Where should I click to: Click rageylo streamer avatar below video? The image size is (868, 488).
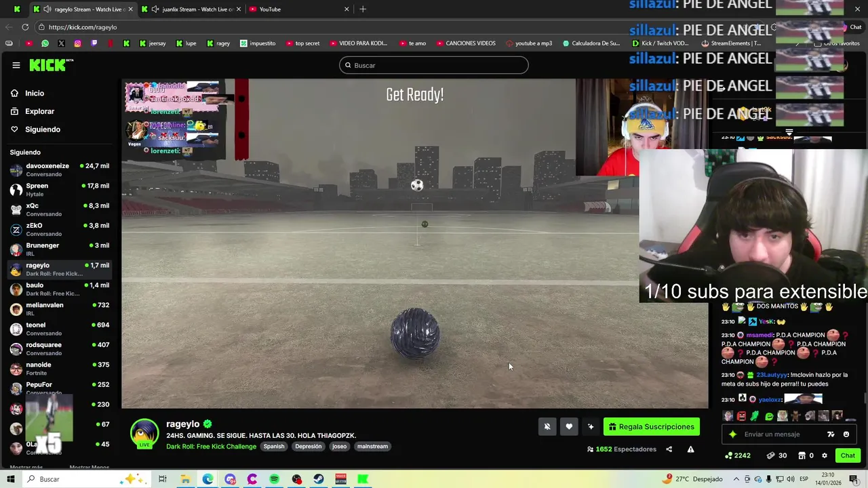point(144,434)
